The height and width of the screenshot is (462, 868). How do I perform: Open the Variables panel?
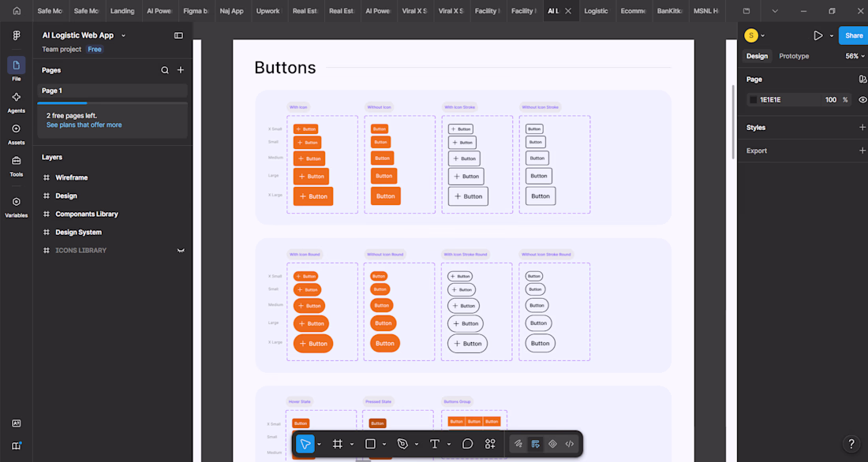coord(16,207)
